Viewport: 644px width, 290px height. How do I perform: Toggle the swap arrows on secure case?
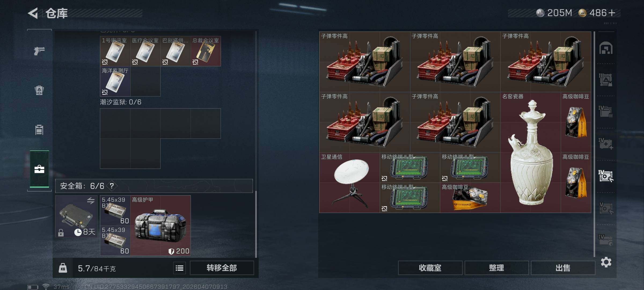pos(91,201)
